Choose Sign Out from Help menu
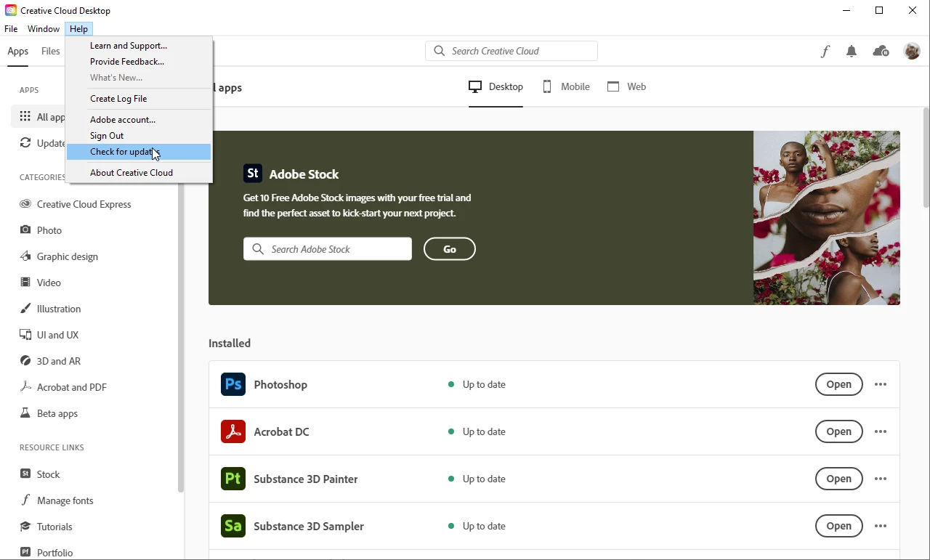The image size is (930, 560). pos(139,136)
